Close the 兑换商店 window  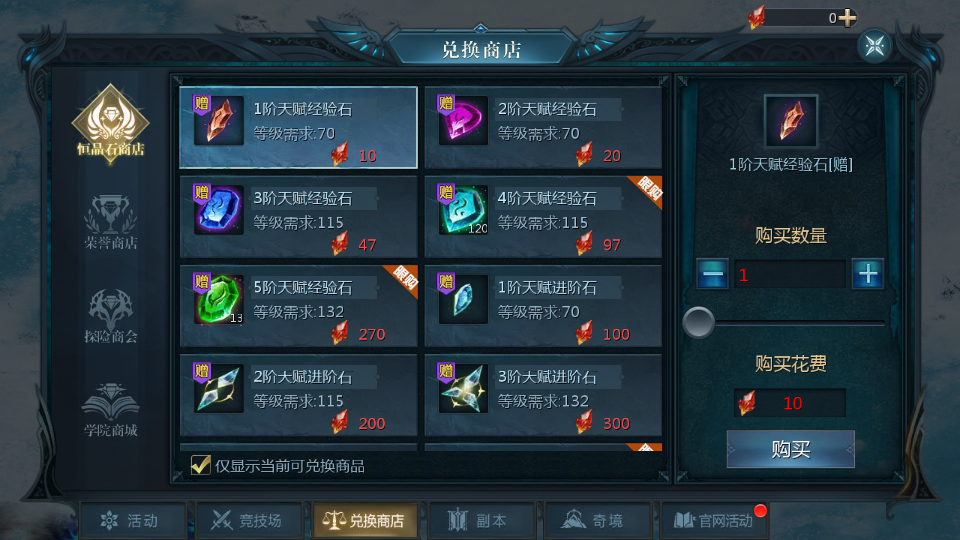tap(874, 45)
